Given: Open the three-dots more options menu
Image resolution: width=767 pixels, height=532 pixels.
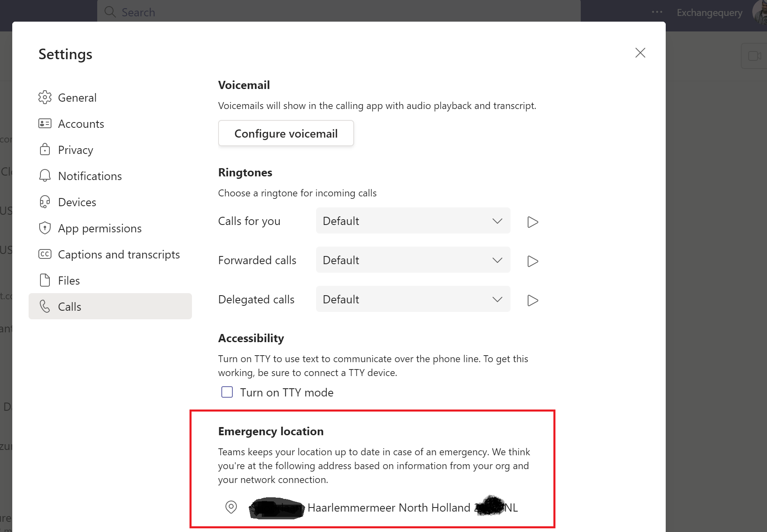Looking at the screenshot, I should (x=657, y=12).
